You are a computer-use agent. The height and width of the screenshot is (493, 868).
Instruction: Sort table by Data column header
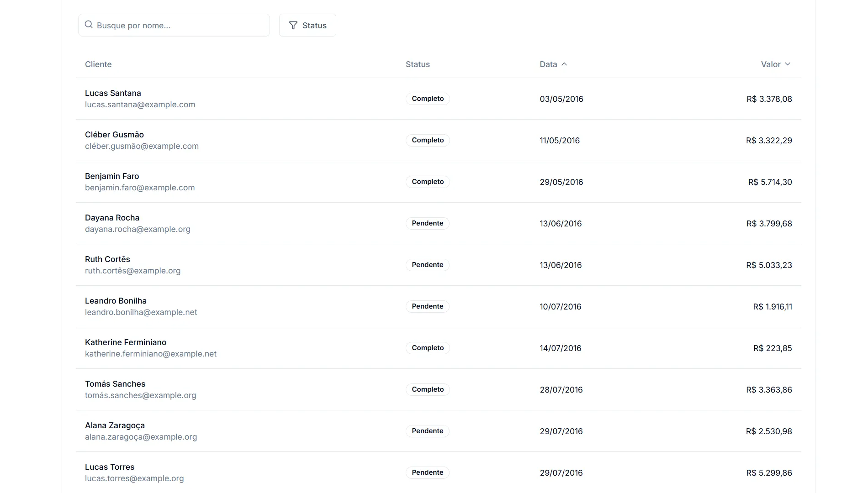click(549, 64)
